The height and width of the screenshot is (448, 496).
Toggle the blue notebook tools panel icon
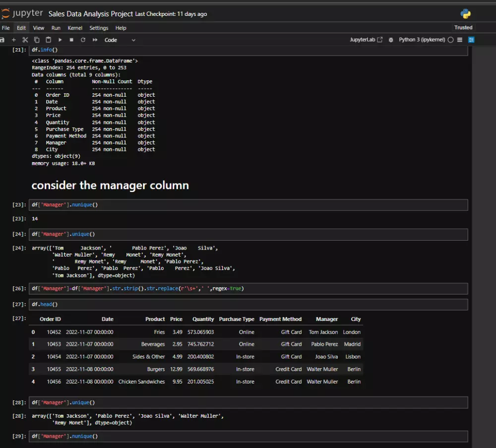[471, 40]
